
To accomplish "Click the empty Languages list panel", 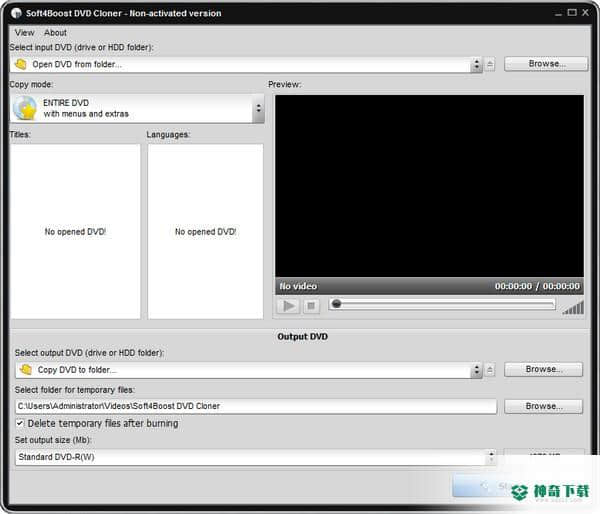I will coord(205,231).
